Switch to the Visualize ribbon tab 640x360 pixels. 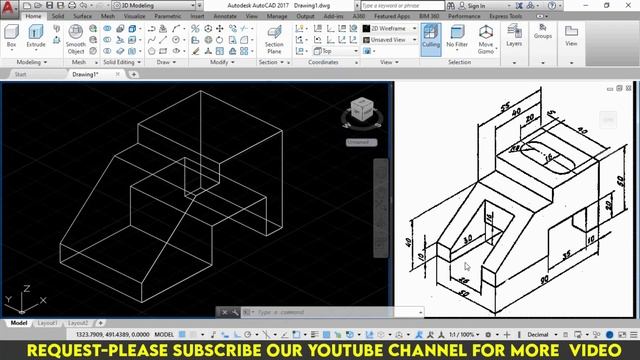click(135, 16)
